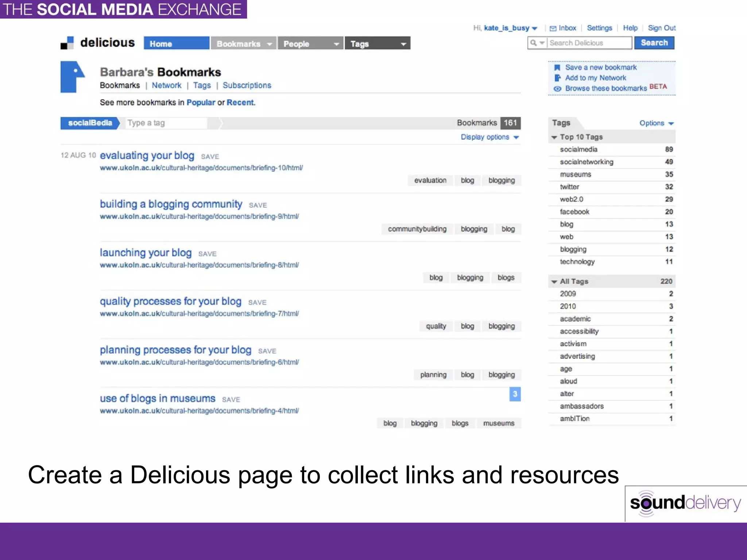Viewport: 747px width, 560px height.
Task: Click the briefing-10 URL under evaluating your blog
Action: pos(201,168)
